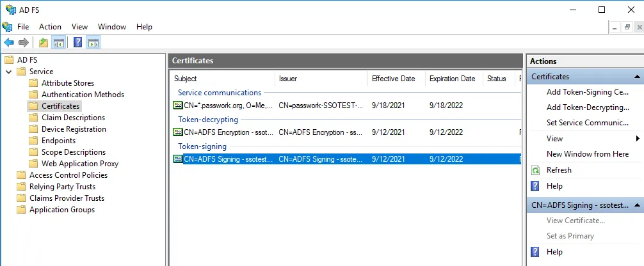This screenshot has height=266, width=644.
Task: Open the Action menu
Action: pyautogui.click(x=50, y=27)
